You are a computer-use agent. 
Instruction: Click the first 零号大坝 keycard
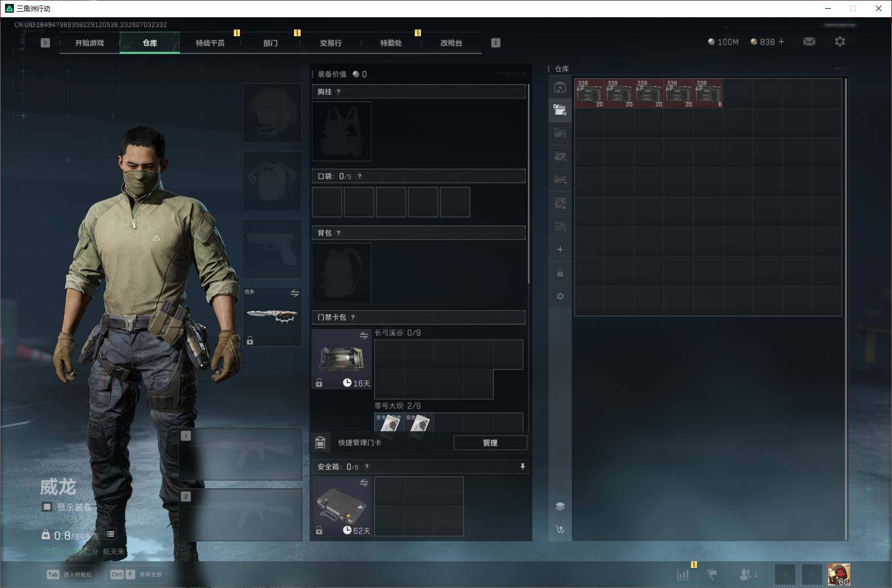389,423
